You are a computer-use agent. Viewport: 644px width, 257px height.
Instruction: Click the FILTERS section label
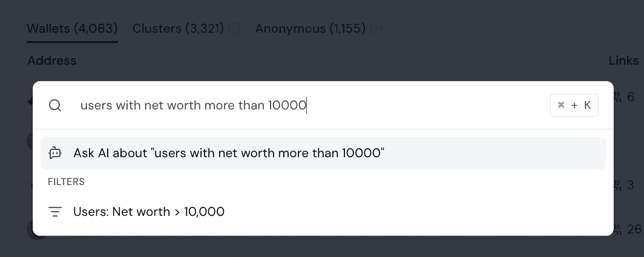click(66, 181)
